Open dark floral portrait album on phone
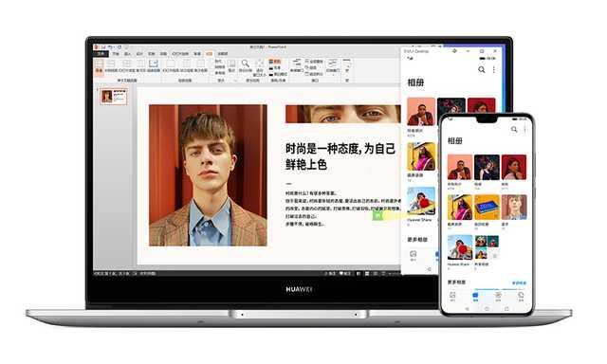 (487, 167)
